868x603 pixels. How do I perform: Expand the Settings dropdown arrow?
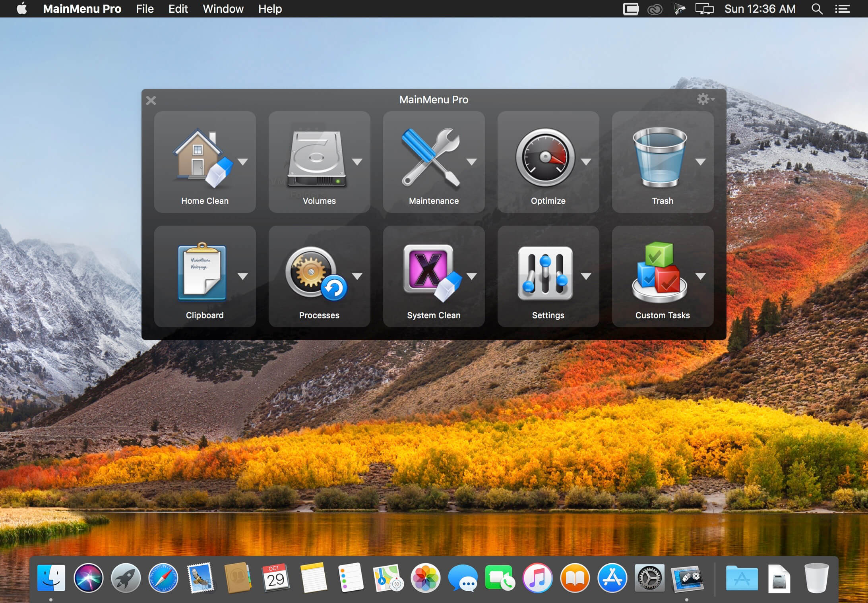coord(586,276)
